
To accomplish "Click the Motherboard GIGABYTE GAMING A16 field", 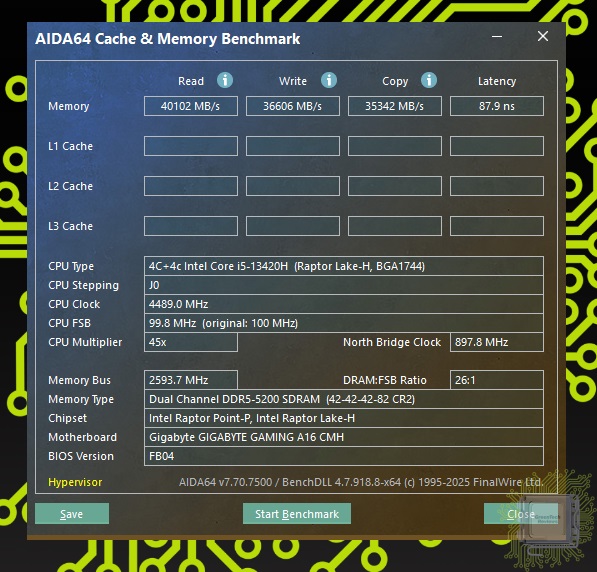I will [x=344, y=437].
